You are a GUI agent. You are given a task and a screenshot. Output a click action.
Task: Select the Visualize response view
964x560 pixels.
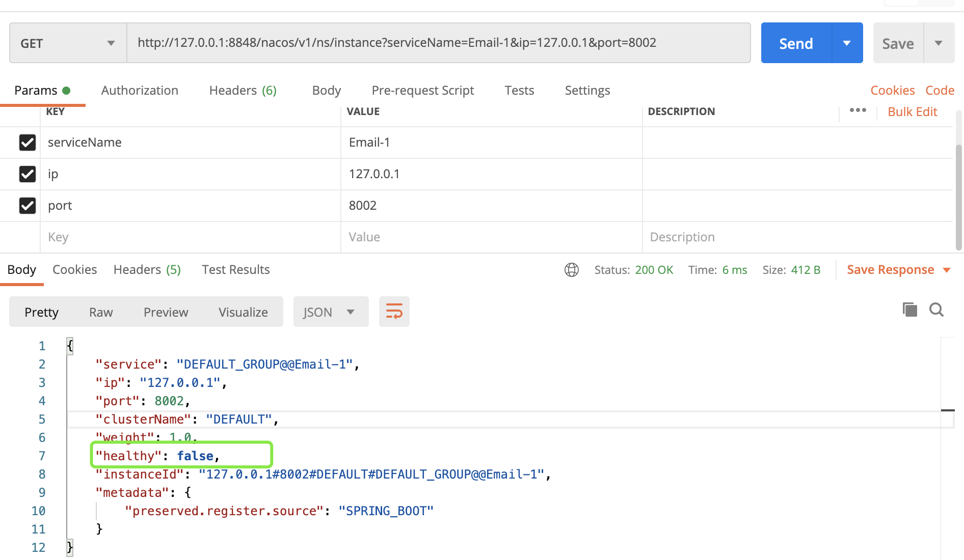pos(244,312)
